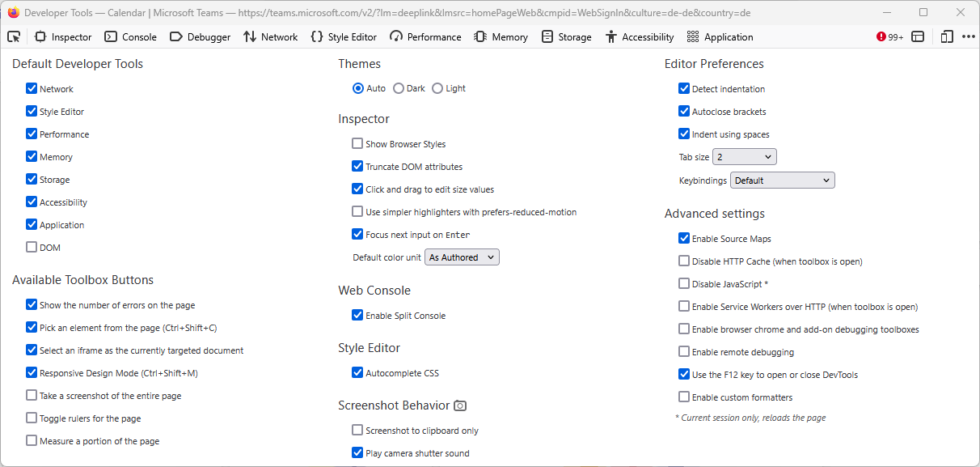Open the Accessibility panel
This screenshot has width=980, height=467.
coord(639,36)
